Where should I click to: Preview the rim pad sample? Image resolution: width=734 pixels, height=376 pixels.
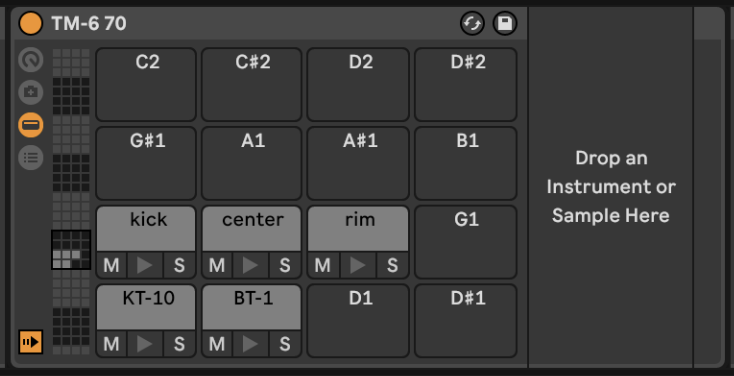[x=358, y=265]
